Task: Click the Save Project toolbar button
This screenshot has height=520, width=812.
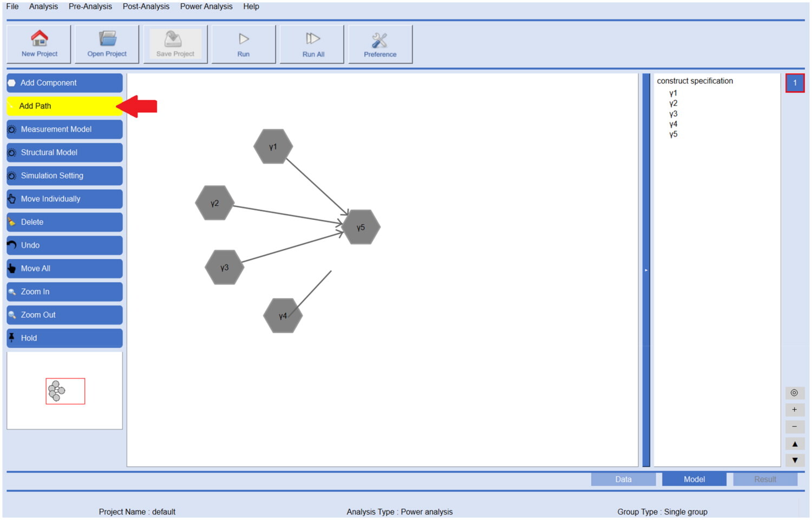Action: coord(175,44)
